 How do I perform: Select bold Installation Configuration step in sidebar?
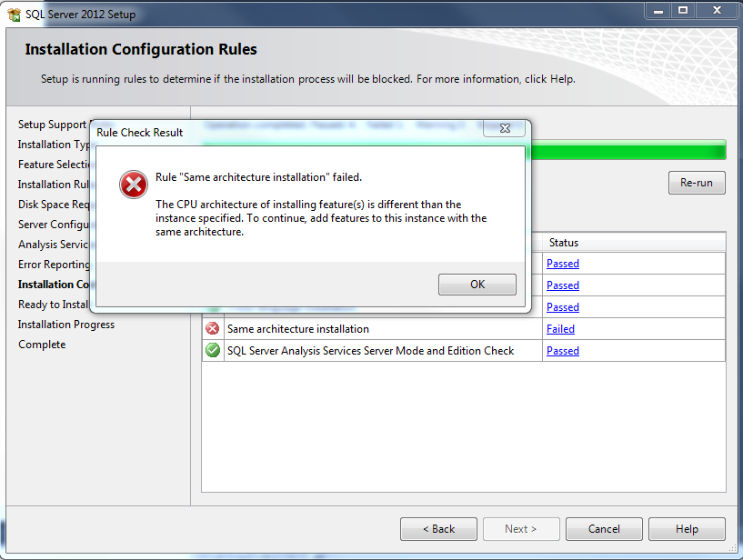[x=54, y=285]
